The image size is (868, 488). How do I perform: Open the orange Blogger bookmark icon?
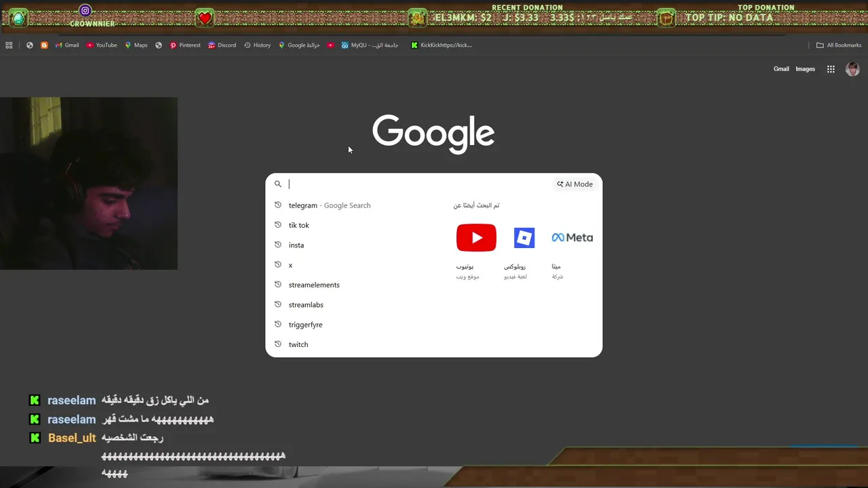pos(44,45)
